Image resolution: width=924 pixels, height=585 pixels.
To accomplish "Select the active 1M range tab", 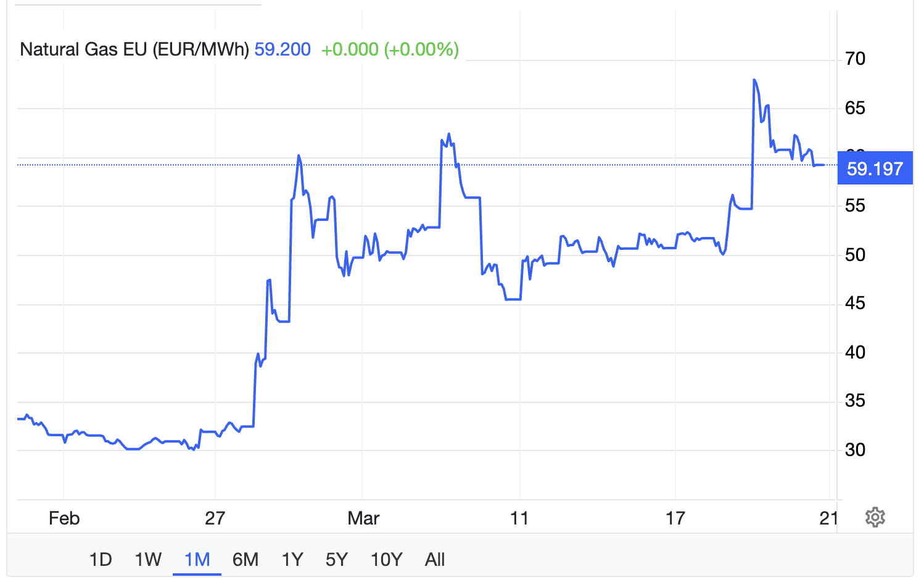I will click(x=197, y=560).
